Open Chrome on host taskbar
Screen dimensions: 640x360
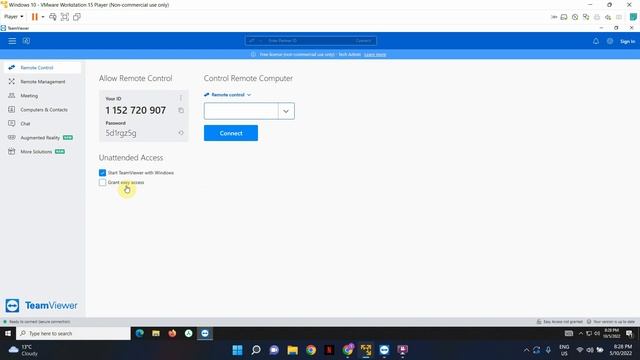click(x=311, y=350)
